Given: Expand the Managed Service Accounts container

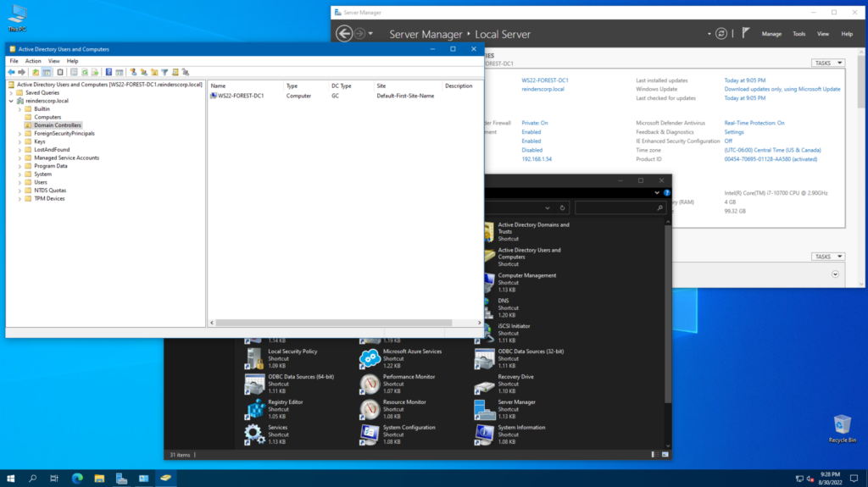Looking at the screenshot, I should click(20, 158).
